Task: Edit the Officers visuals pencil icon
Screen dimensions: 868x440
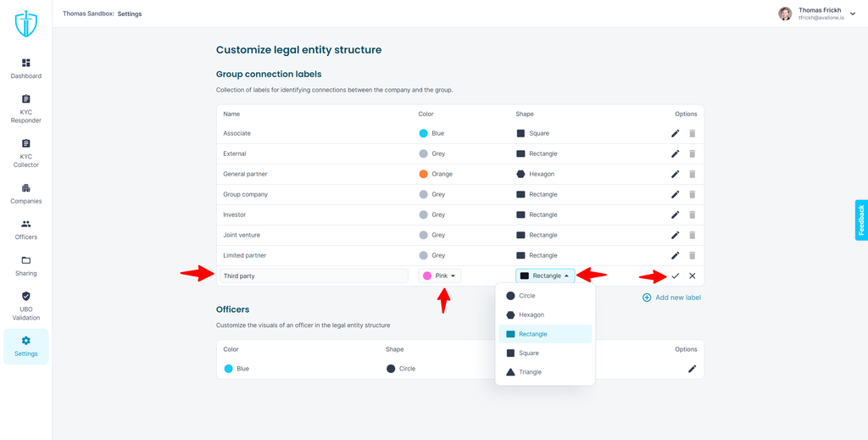Action: (692, 369)
